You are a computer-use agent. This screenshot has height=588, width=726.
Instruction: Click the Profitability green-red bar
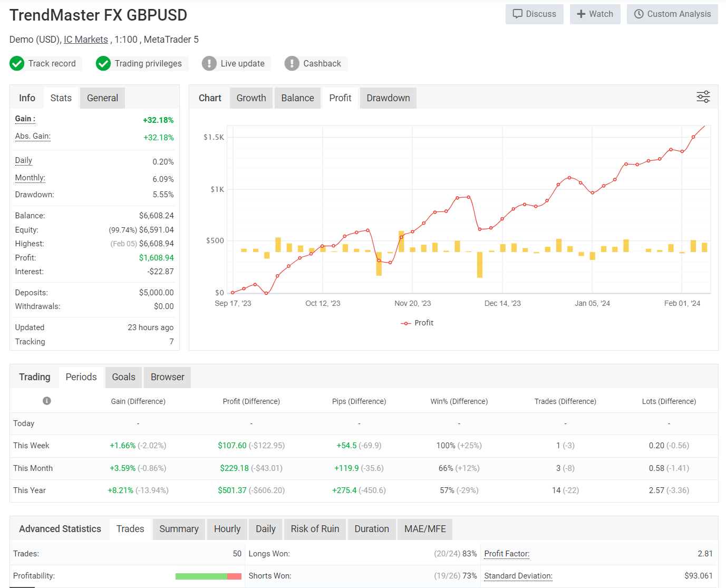click(208, 576)
